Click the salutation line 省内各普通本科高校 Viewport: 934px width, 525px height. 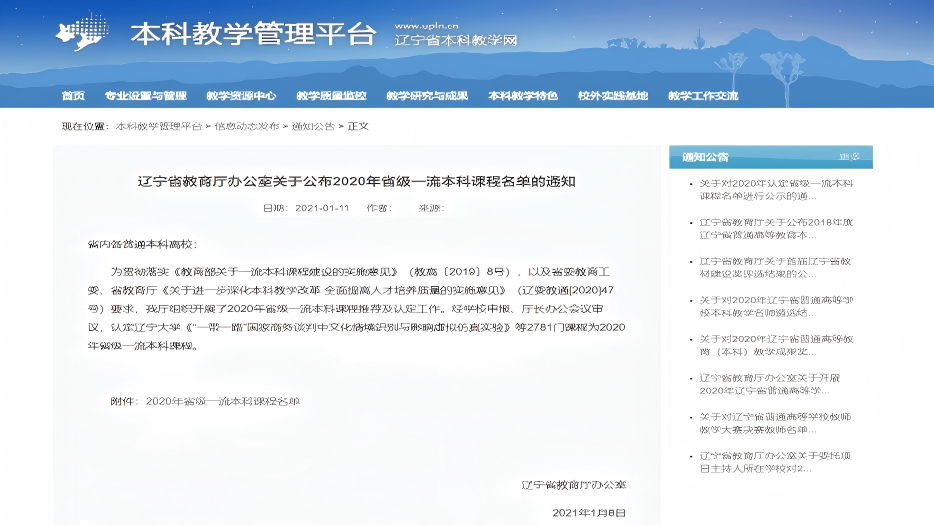pyautogui.click(x=142, y=244)
